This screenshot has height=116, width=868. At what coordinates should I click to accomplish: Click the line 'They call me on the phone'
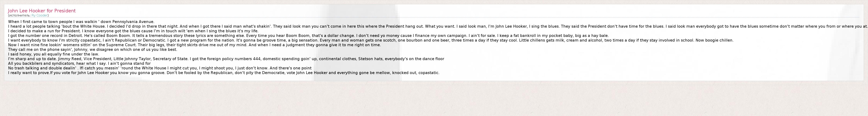tap(93, 49)
